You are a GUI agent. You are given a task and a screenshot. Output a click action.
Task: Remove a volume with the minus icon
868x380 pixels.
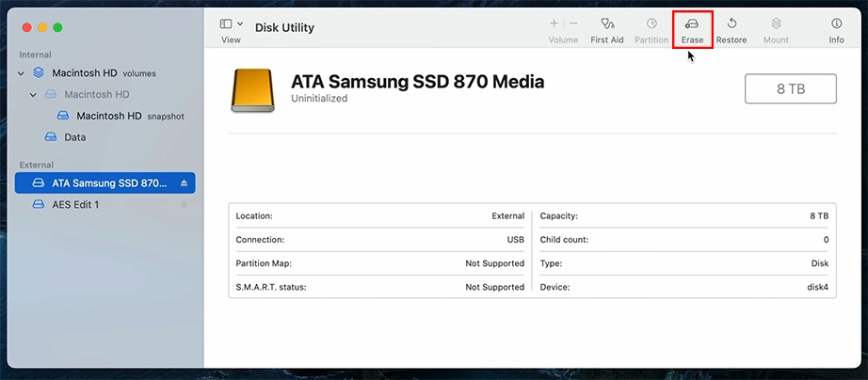pos(573,24)
